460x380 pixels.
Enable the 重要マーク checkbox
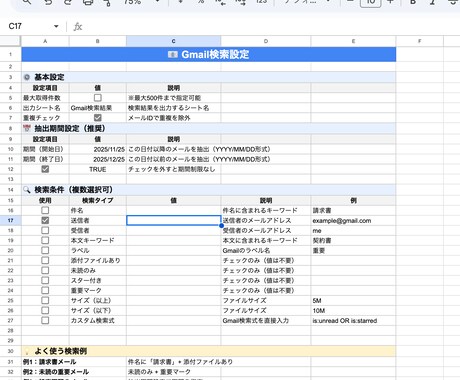(45, 290)
